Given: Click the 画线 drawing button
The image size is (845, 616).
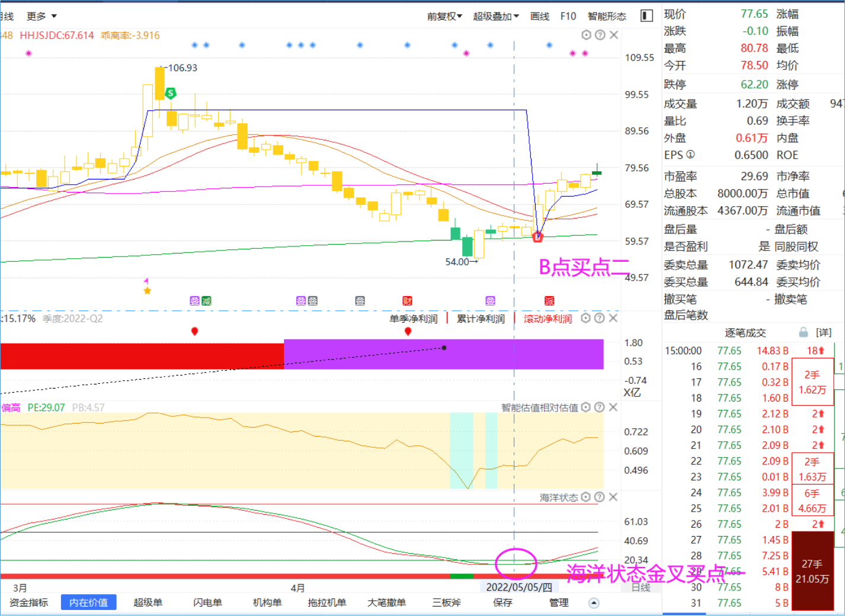Looking at the screenshot, I should tap(539, 16).
